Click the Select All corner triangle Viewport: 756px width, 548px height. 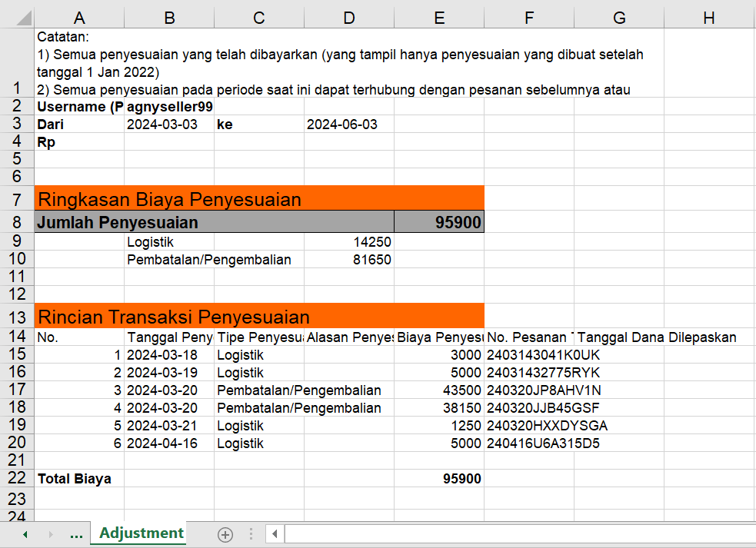point(24,18)
